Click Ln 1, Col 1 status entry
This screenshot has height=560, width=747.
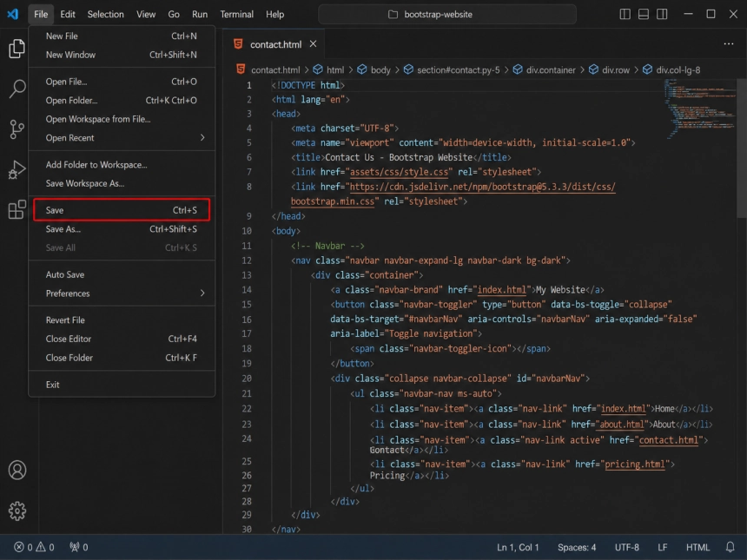pos(518,547)
